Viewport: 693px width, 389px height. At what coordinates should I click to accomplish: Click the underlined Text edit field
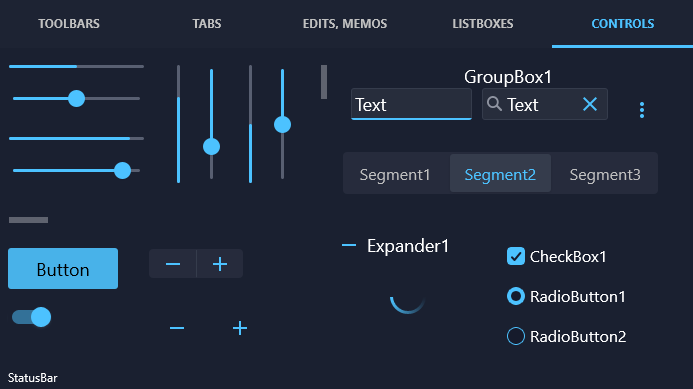pos(411,104)
